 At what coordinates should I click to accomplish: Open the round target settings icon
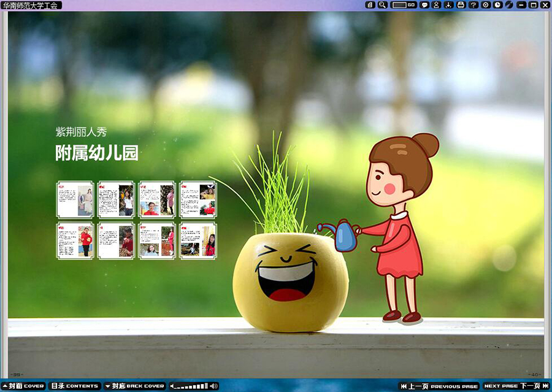(486, 5)
